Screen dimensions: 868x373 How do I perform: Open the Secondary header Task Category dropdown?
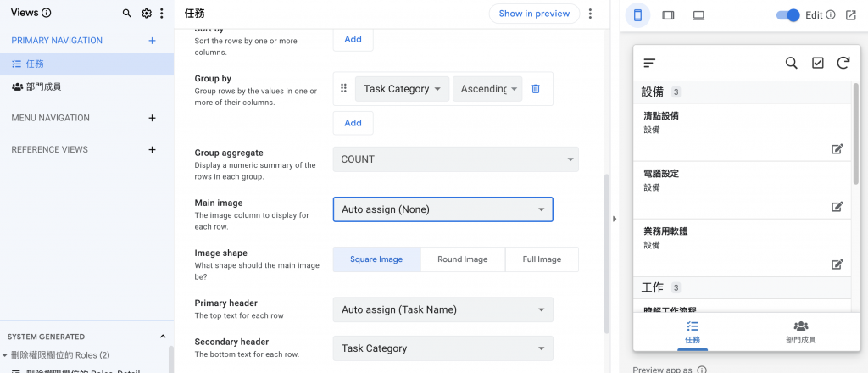point(442,348)
